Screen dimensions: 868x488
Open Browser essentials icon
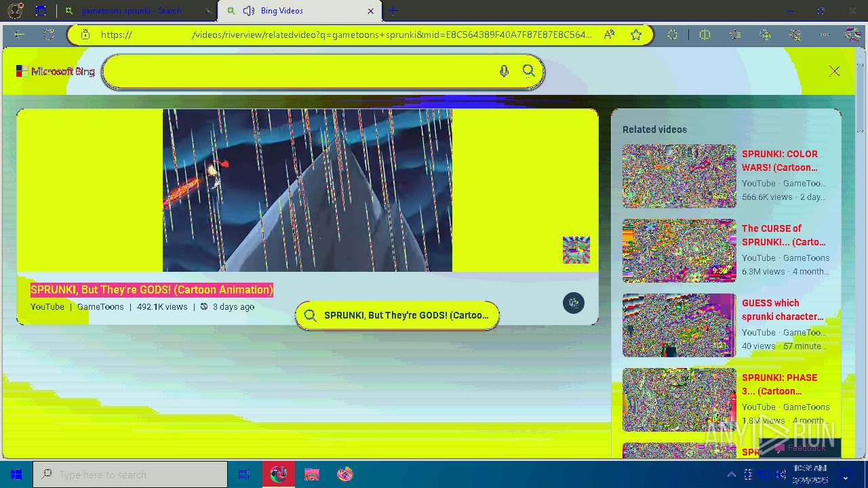795,35
